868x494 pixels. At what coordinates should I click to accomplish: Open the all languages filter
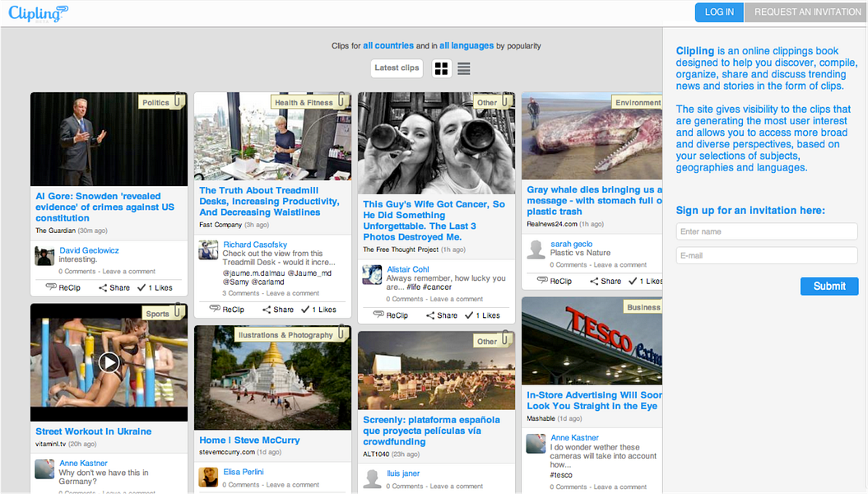click(466, 46)
